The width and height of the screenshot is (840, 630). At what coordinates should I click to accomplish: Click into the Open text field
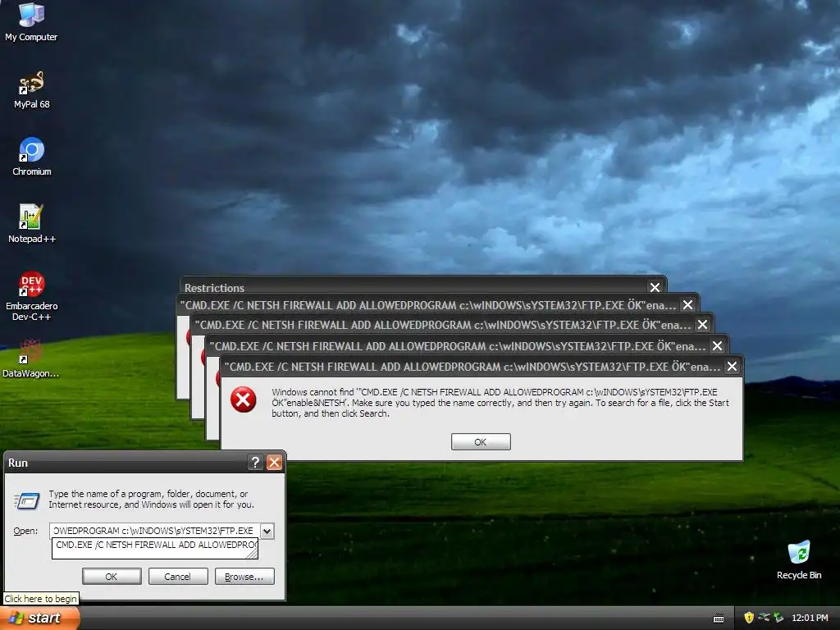(x=155, y=531)
